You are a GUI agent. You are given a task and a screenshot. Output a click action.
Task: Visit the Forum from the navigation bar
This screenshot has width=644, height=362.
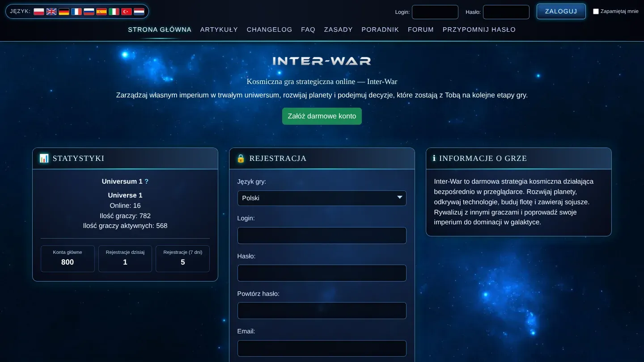pos(421,29)
